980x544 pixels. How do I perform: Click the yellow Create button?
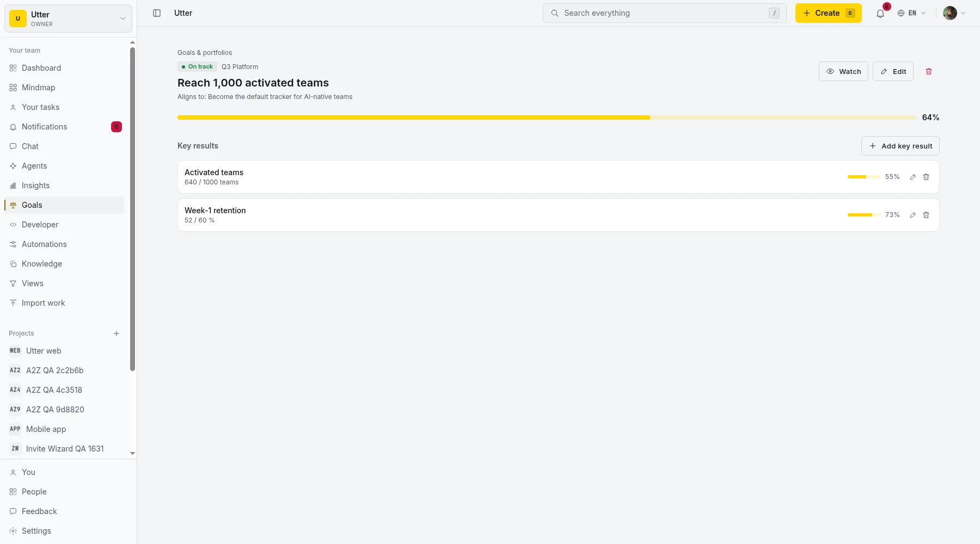pos(828,13)
